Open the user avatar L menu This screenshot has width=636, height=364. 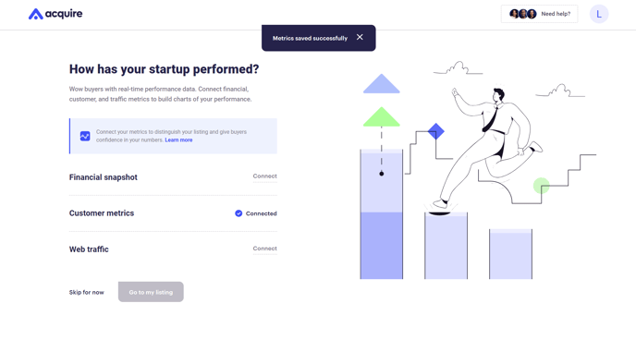click(599, 14)
